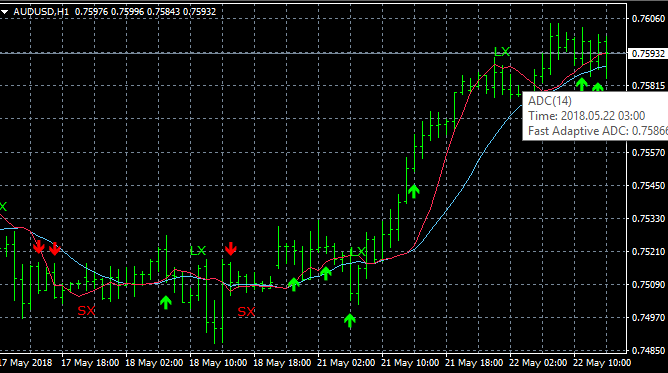668x373 pixels.
Task: Click the rightmost green up arrow near 22 May 10:00
Action: tap(598, 88)
